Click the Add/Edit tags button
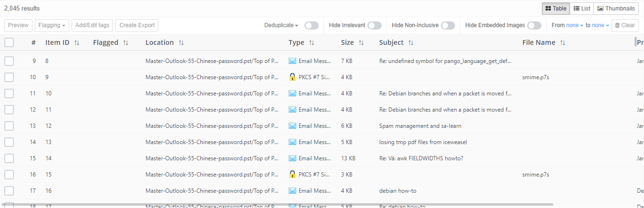Viewport: 644px width, 208px height. (92, 25)
